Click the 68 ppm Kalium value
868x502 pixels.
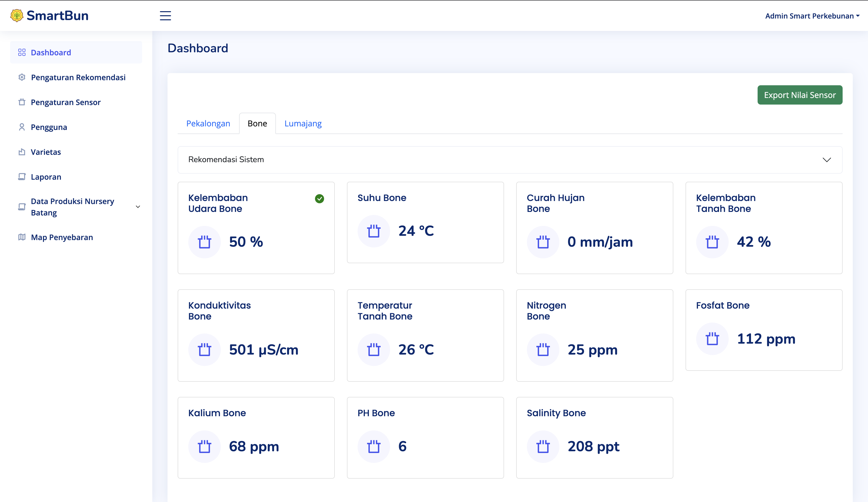tap(254, 446)
